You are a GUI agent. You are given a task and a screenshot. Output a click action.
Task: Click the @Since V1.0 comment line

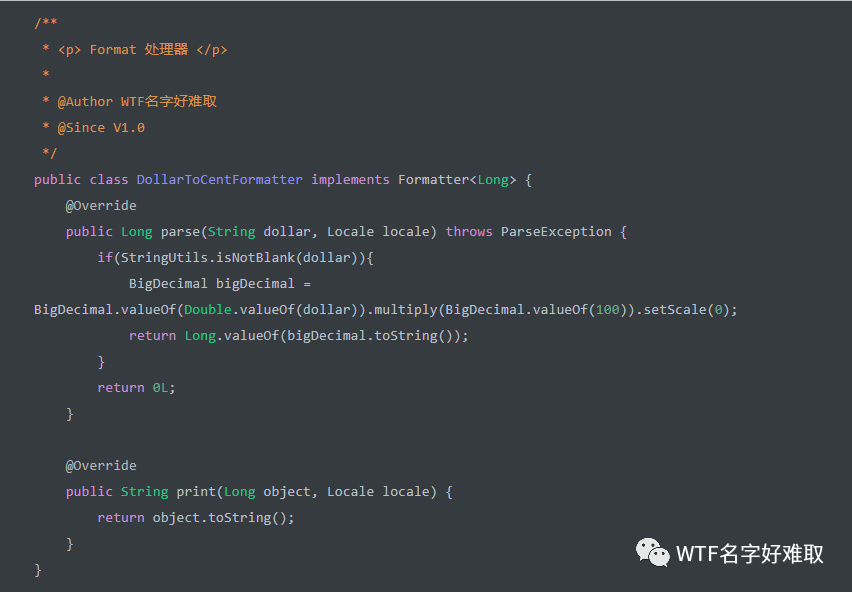tap(101, 128)
